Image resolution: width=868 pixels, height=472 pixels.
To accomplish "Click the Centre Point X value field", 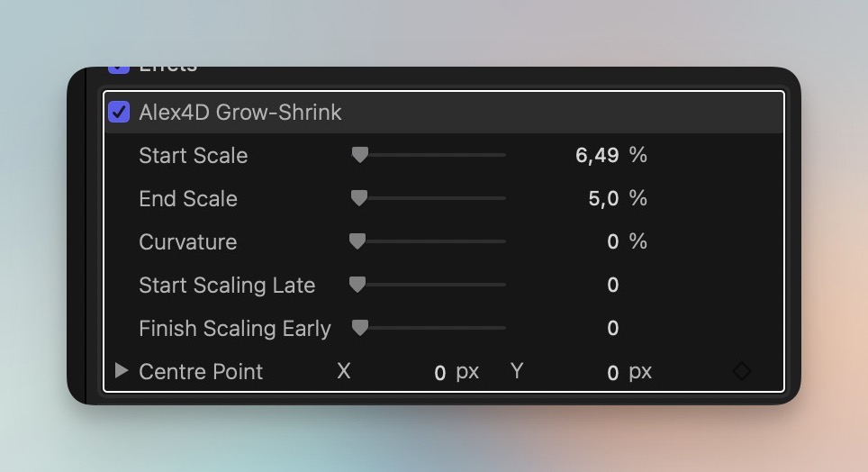I will 439,372.
